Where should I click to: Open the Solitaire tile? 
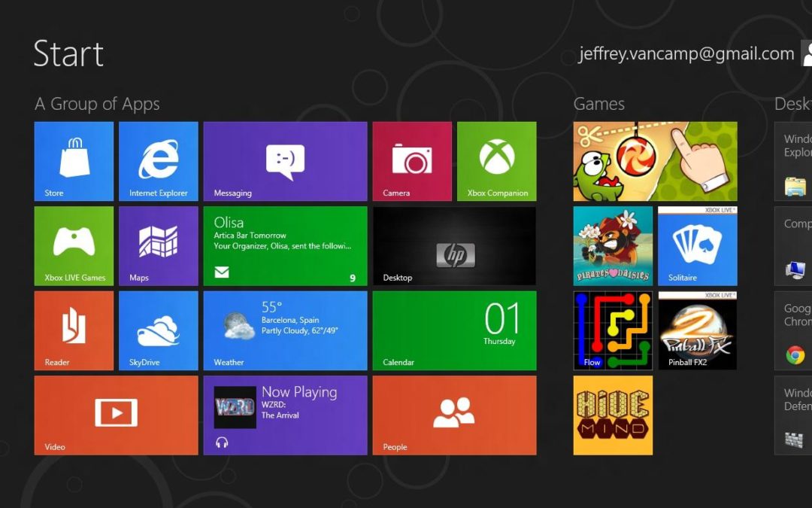[698, 245]
